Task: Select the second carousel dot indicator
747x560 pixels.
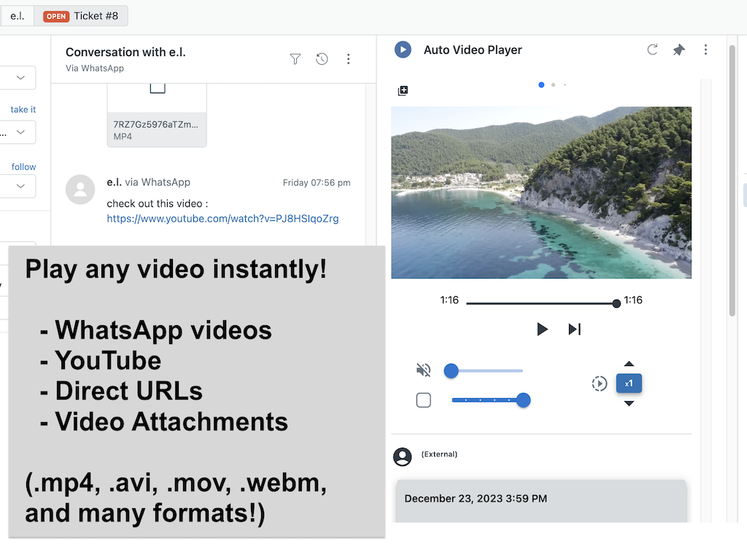Action: pyautogui.click(x=553, y=85)
